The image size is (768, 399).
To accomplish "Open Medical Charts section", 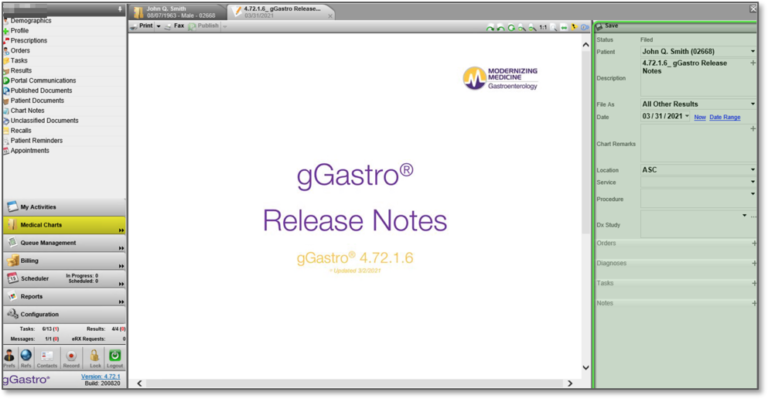I will tap(64, 225).
